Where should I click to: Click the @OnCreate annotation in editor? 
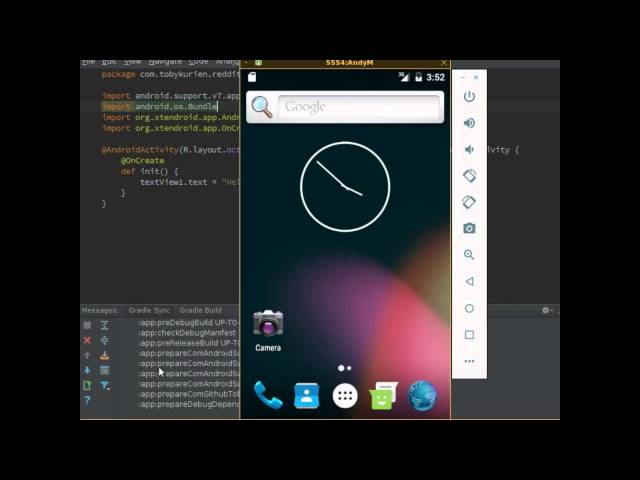[x=142, y=160]
